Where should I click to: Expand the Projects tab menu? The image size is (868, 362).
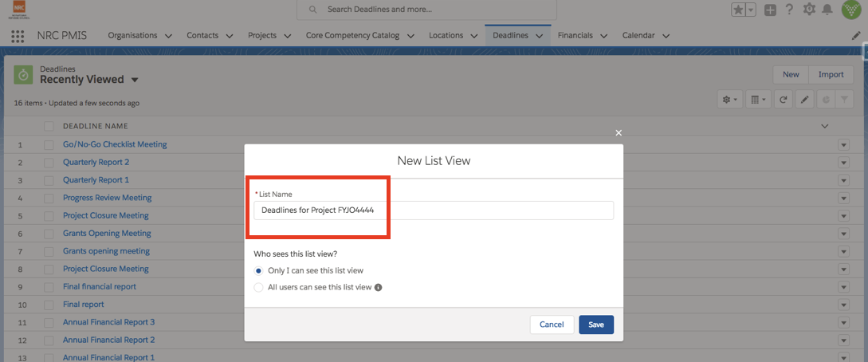287,36
